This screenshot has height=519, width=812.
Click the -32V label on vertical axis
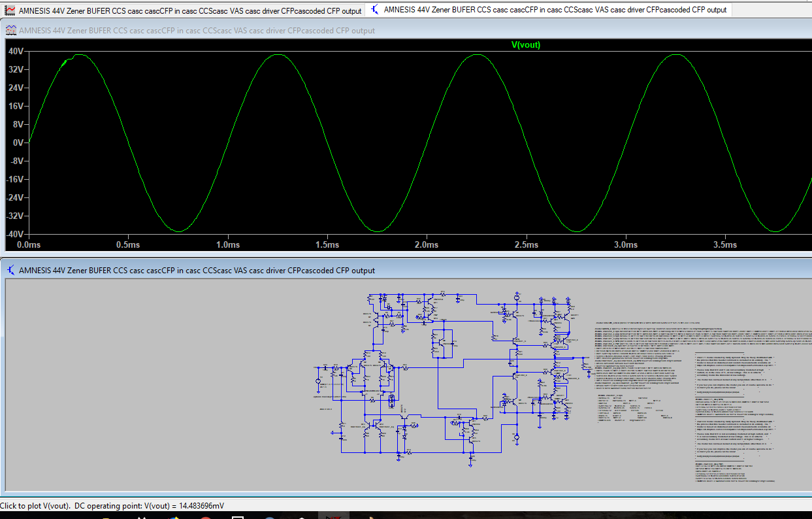[x=14, y=216]
